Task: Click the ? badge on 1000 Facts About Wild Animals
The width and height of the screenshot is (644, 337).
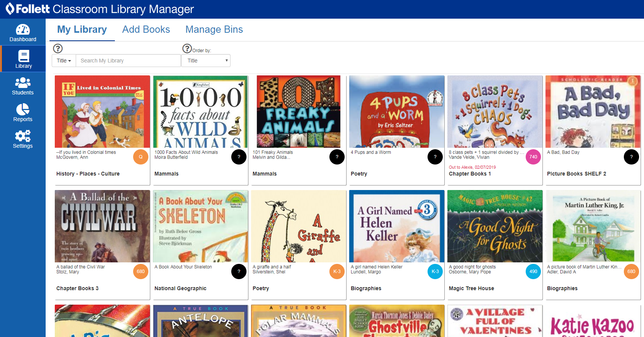Action: [x=239, y=157]
